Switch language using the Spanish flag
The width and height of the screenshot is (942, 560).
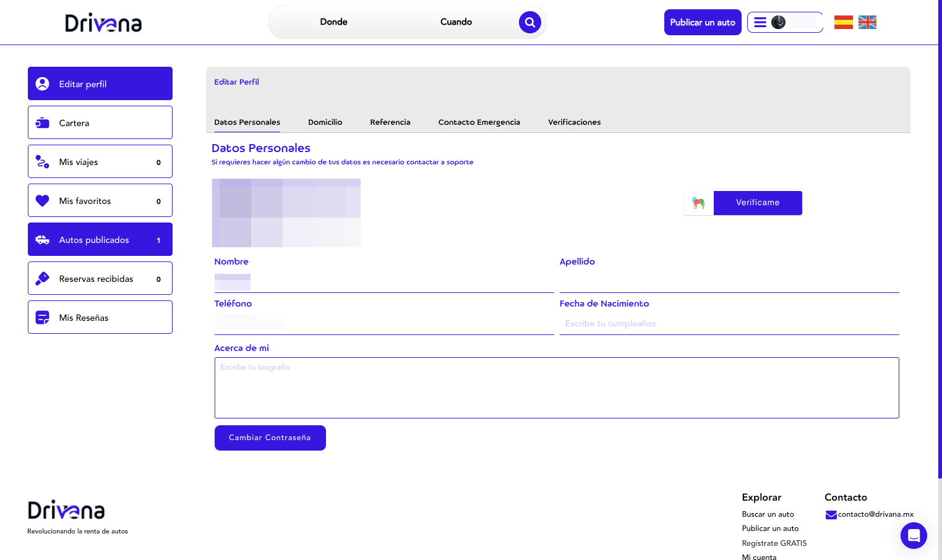click(843, 22)
